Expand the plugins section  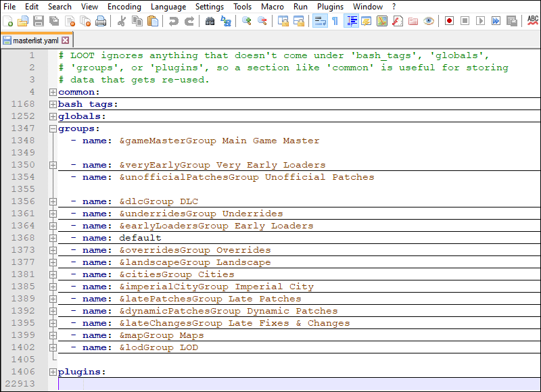(53, 371)
